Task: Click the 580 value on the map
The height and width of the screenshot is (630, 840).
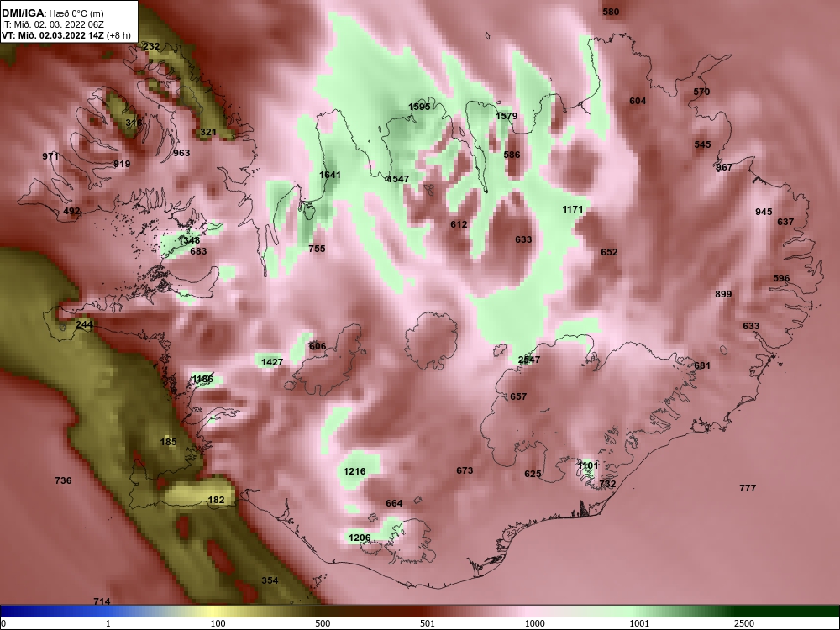Action: (x=611, y=12)
